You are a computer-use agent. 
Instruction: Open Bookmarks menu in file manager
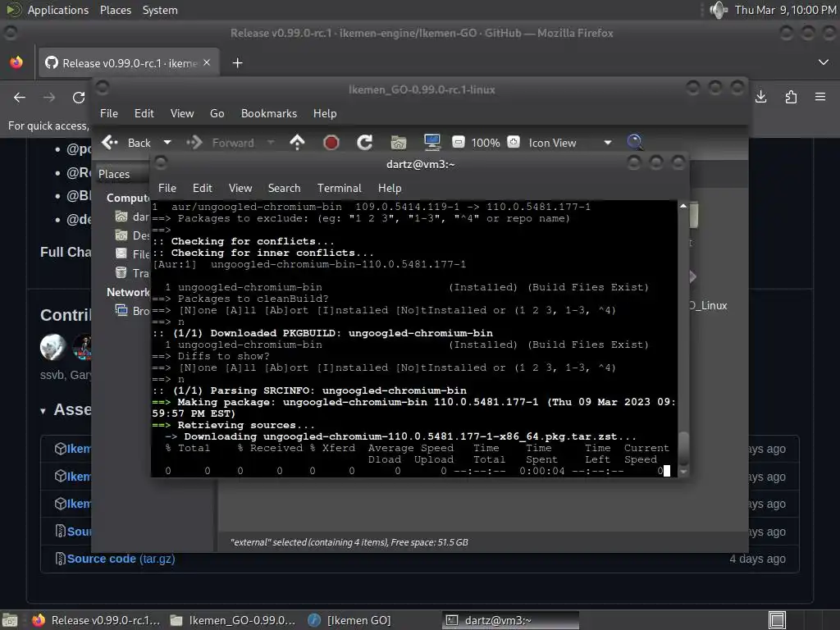[268, 113]
